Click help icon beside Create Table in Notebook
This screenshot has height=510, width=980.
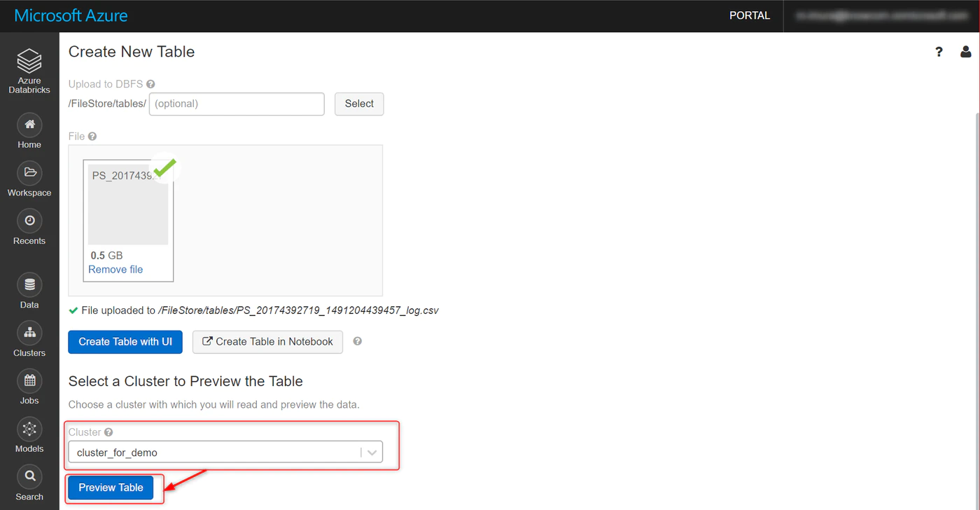pos(358,342)
